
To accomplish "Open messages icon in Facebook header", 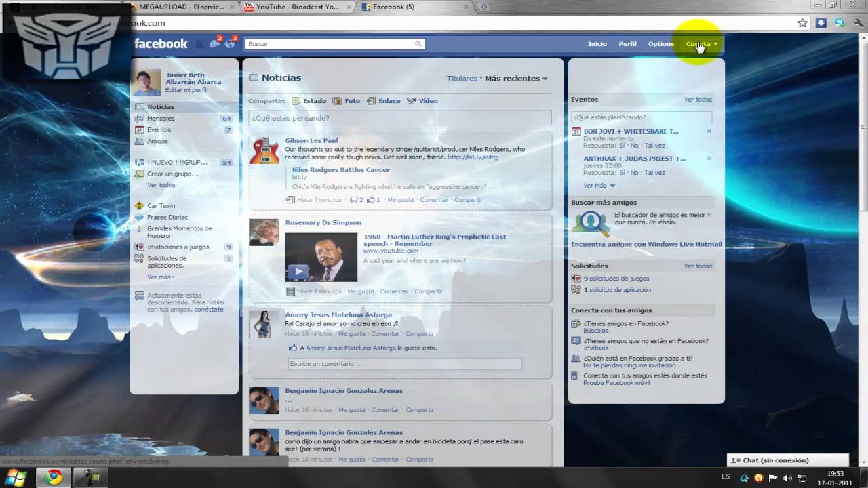I will (215, 43).
